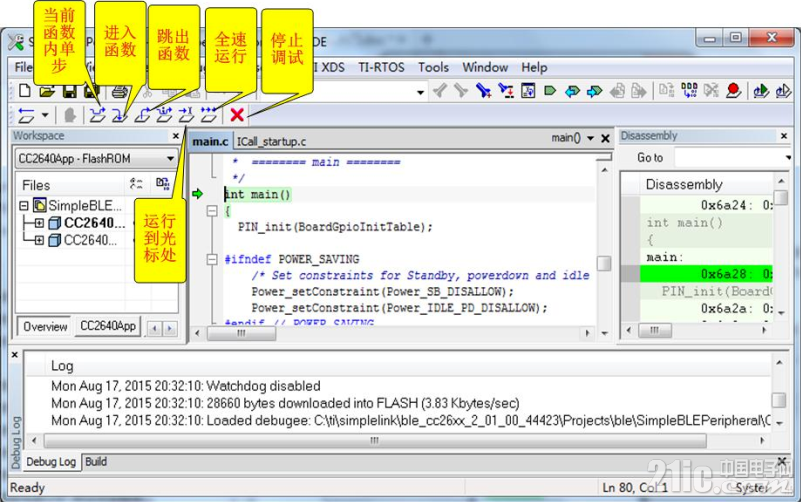Click the greyed Stop Build icon
The height and width of the screenshot is (502, 801).
pyautogui.click(x=711, y=91)
